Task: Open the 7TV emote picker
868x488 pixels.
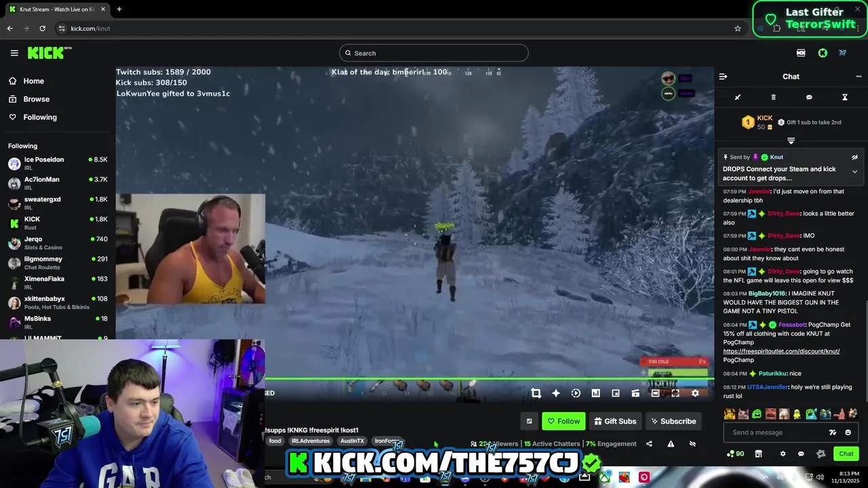Action: click(833, 432)
